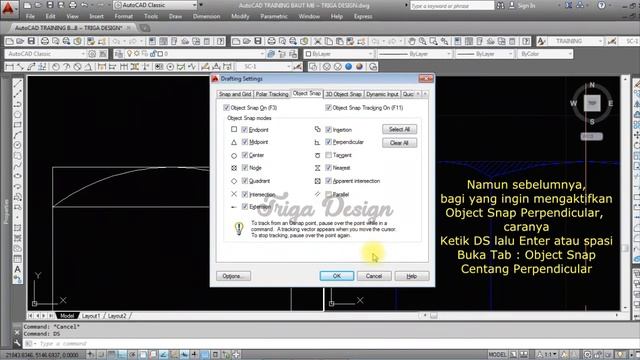Select the Multiline Text tool

point(18,269)
